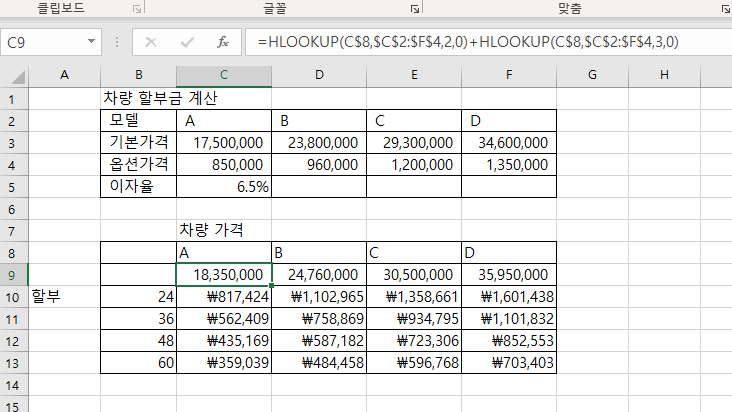Select the '할부' cell in column A
The image size is (732, 412).
pos(64,297)
